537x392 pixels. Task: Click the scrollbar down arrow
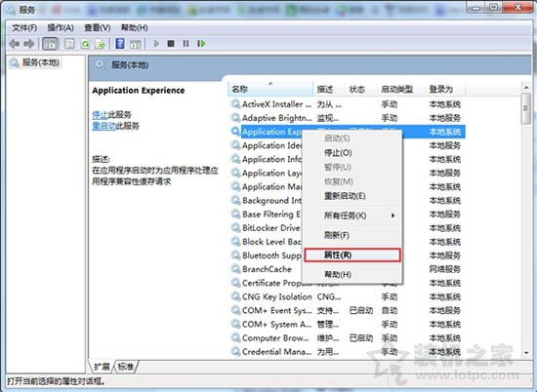[x=525, y=352]
